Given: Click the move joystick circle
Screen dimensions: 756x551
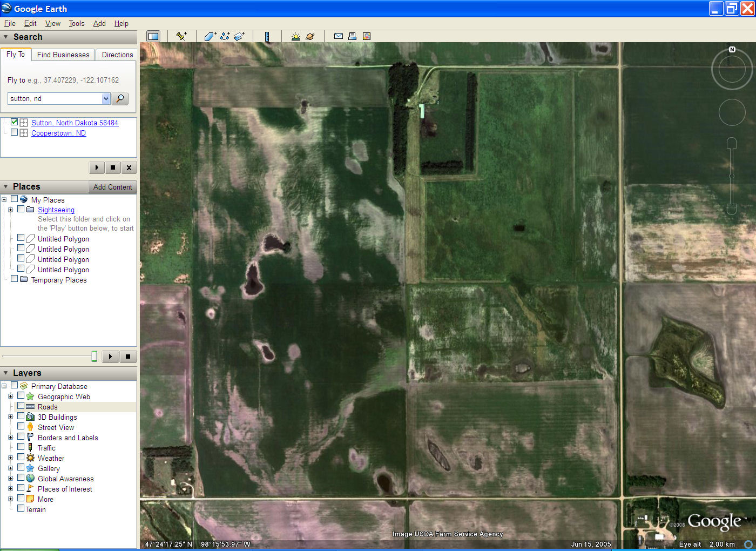Looking at the screenshot, I should tap(732, 112).
